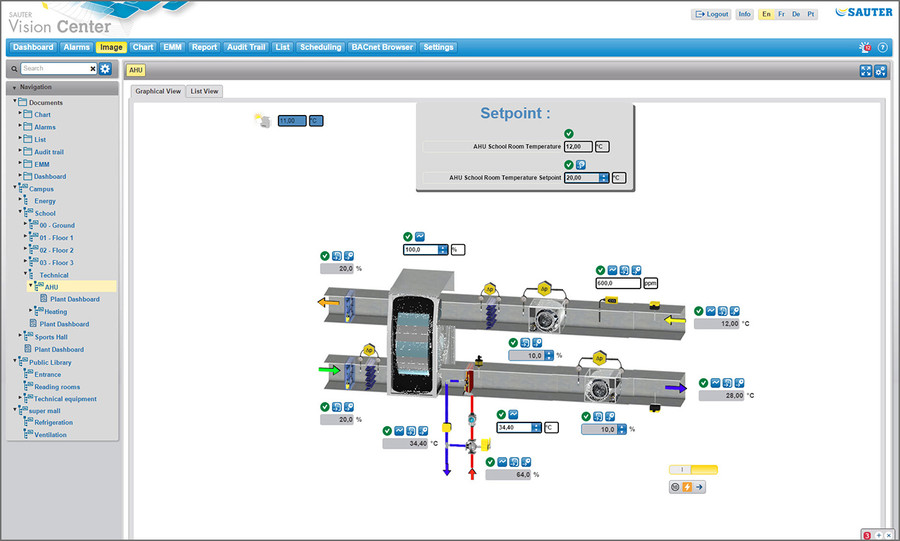Image resolution: width=900 pixels, height=541 pixels.
Task: Click the orange lightning bolt icon
Action: tap(687, 487)
